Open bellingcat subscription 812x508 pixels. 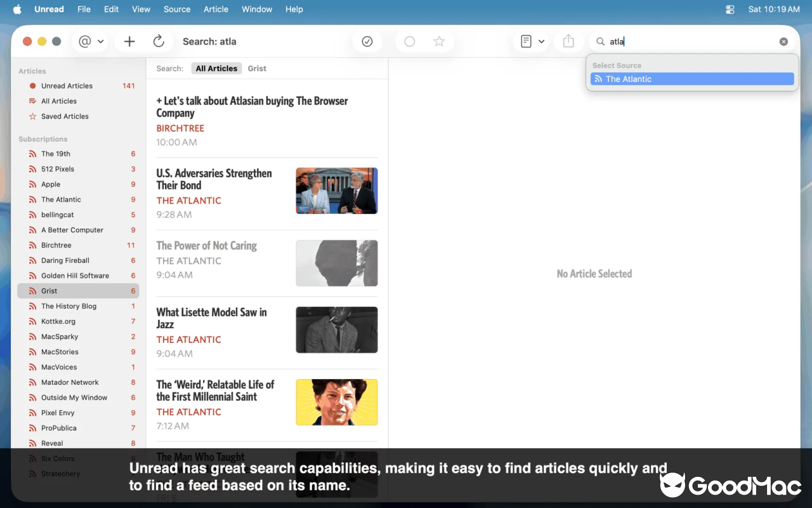pos(78,215)
